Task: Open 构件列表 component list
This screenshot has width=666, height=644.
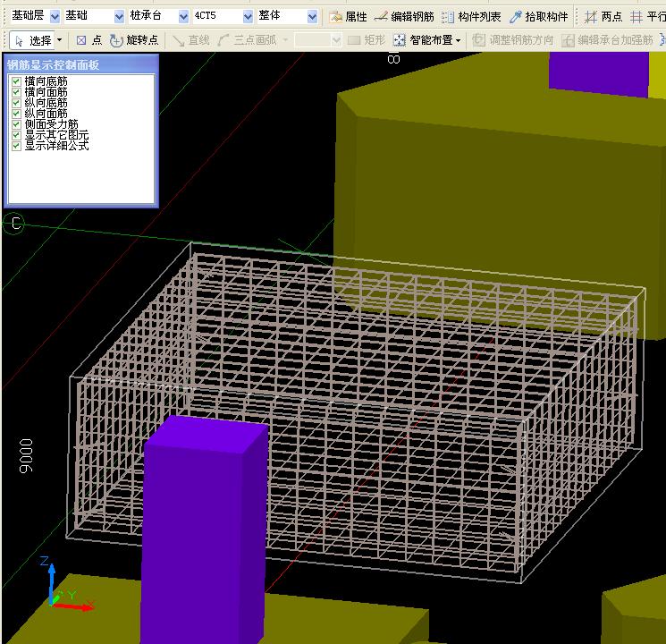Action: [471, 16]
